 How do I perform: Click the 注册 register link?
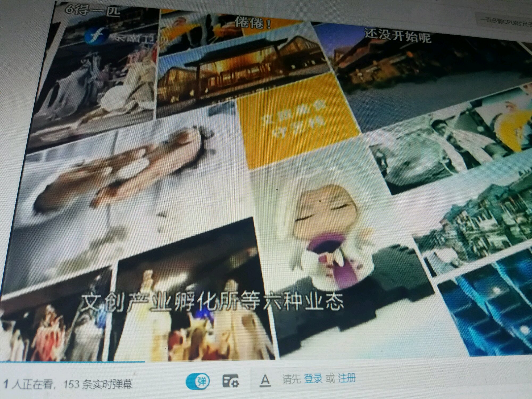(347, 378)
